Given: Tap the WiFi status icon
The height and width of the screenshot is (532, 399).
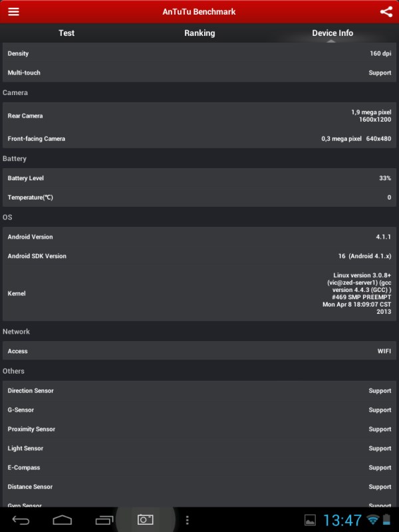Looking at the screenshot, I should point(372,519).
